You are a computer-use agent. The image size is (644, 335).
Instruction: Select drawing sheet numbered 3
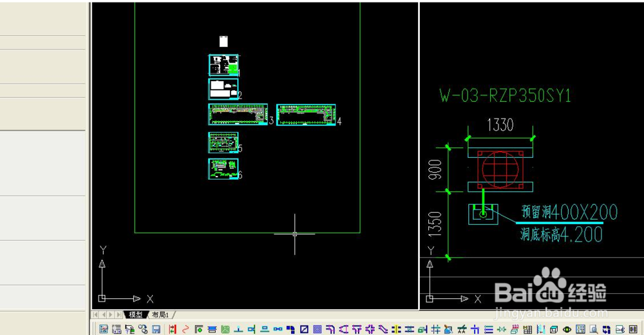point(238,114)
